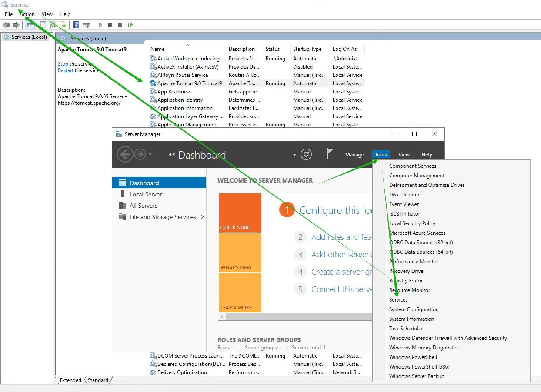Click Add roles and features link
Image resolution: width=541 pixels, height=392 pixels.
click(x=341, y=237)
